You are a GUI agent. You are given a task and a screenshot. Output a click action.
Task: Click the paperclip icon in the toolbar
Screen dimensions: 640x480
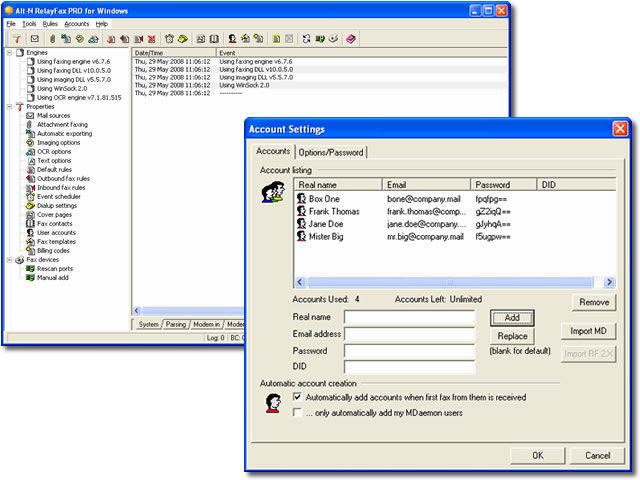pos(52,39)
